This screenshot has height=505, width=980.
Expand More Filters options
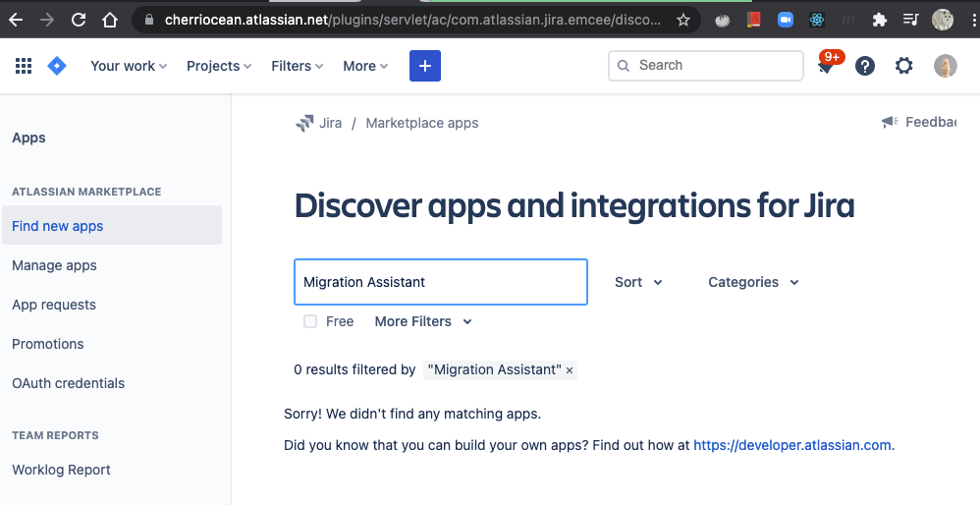tap(423, 321)
